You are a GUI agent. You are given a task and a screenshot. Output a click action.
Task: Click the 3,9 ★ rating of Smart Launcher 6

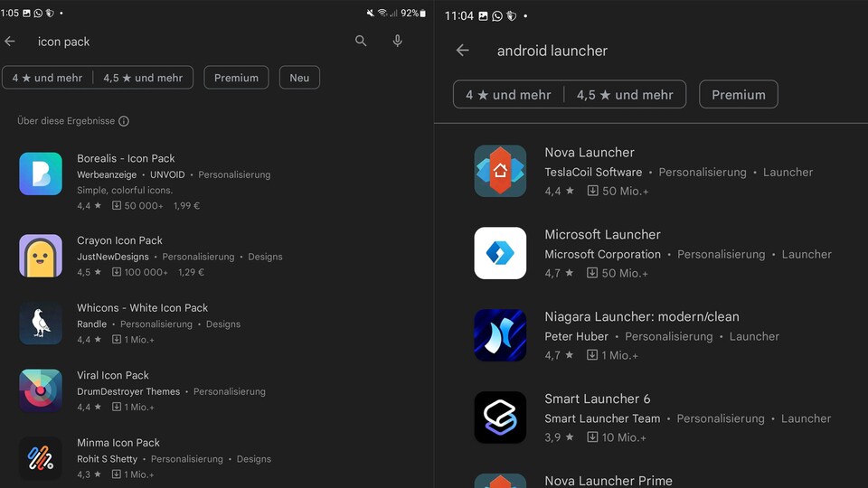pyautogui.click(x=559, y=437)
